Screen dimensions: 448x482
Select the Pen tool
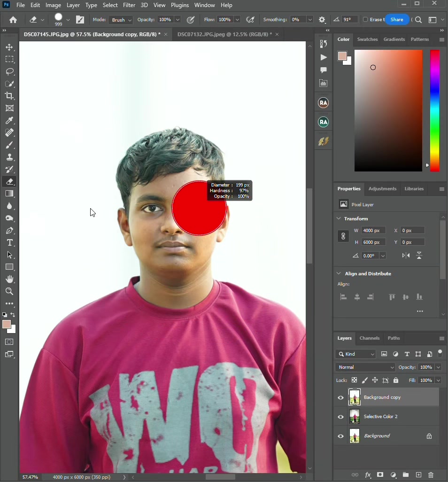coord(9,231)
